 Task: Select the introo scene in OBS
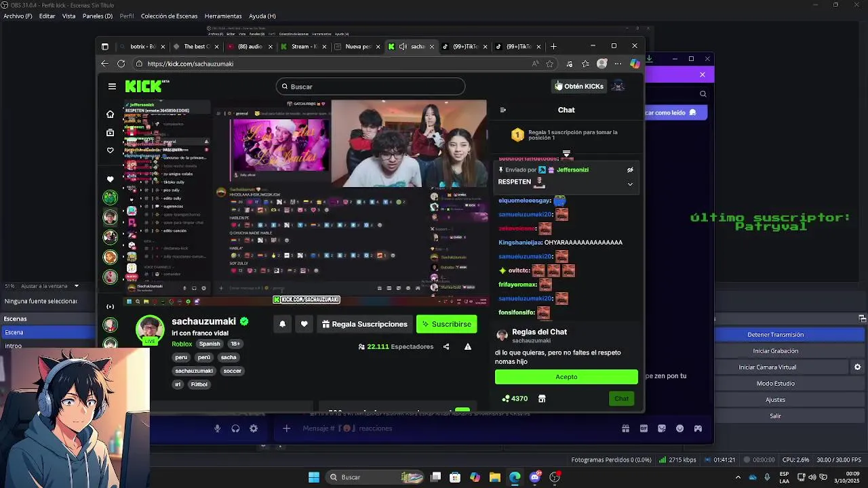(47, 346)
